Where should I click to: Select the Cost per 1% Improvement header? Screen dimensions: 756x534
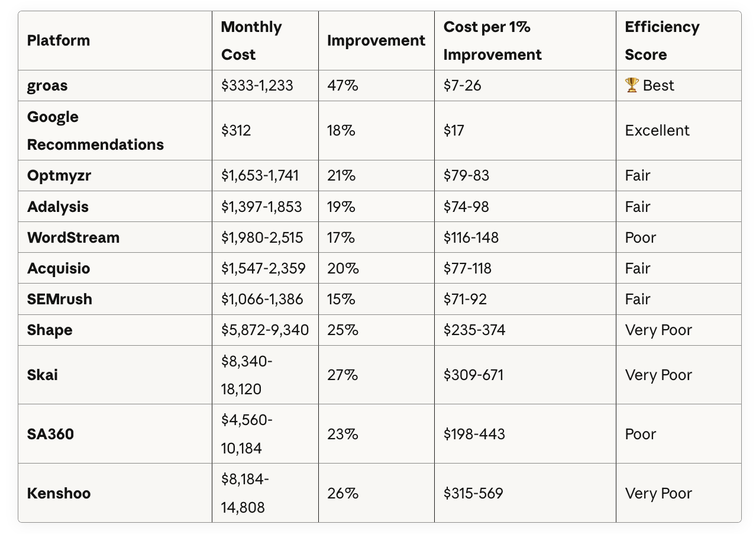(493, 41)
